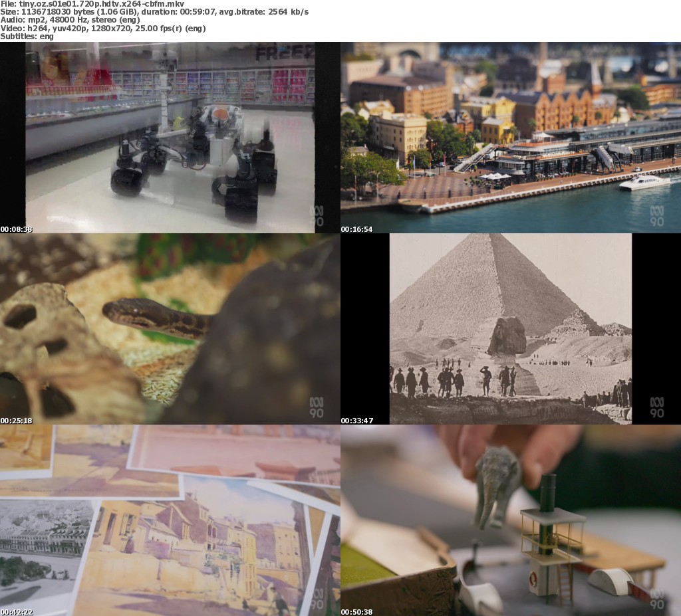This screenshot has width=681, height=616.
Task: Click the Video h264 codec info line
Action: pos(103,29)
